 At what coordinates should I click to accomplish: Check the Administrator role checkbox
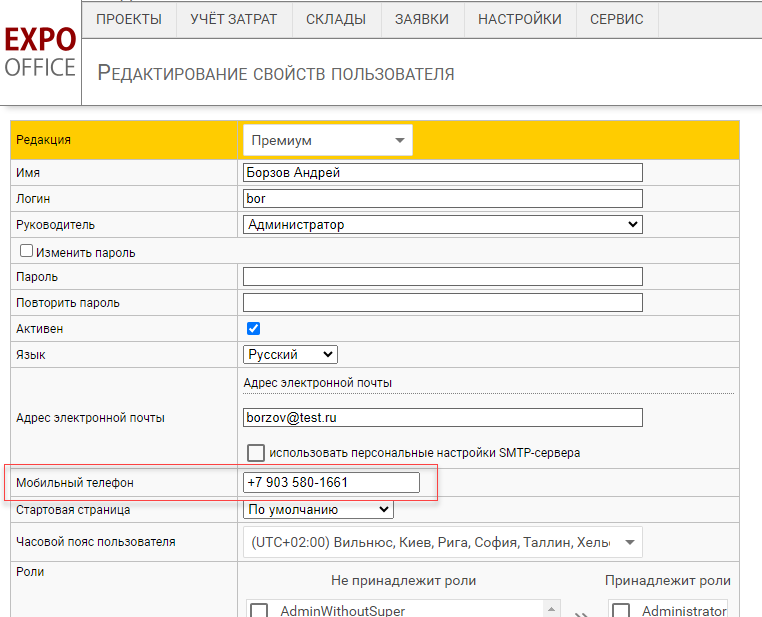point(621,610)
